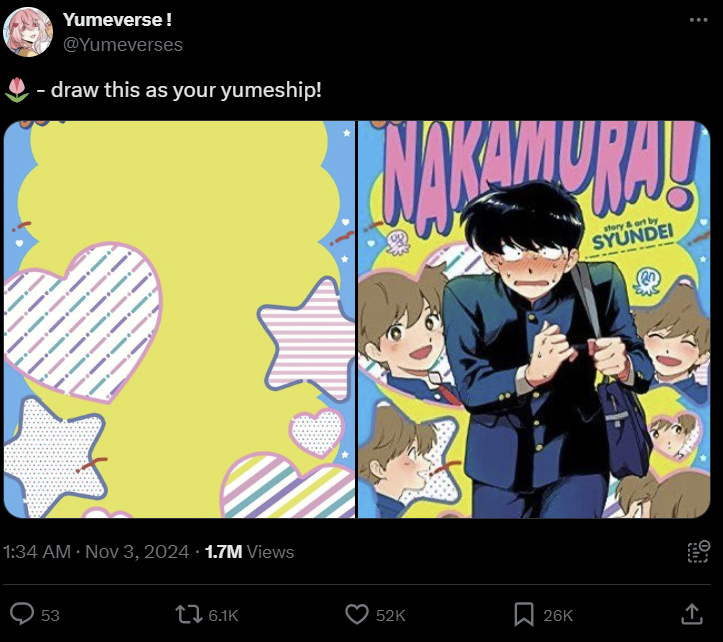The image size is (723, 642).
Task: Like the post with the heart icon
Action: [356, 614]
